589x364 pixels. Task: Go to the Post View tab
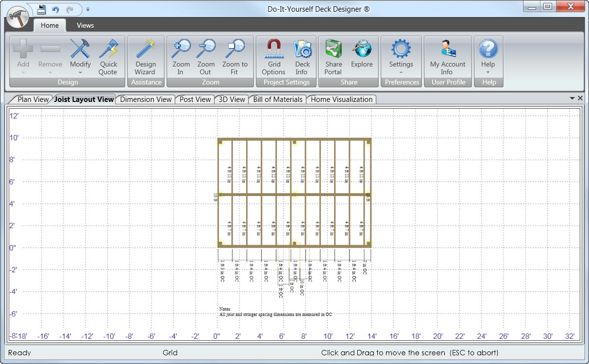click(195, 99)
